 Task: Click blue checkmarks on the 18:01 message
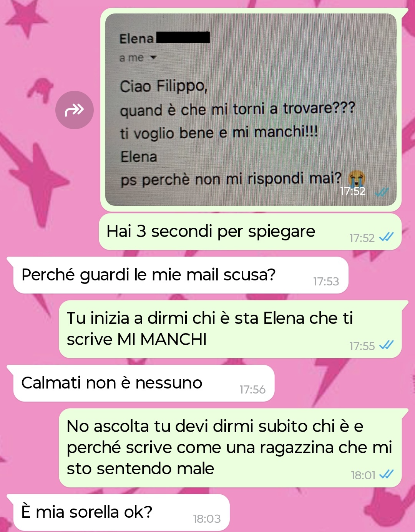(x=386, y=474)
